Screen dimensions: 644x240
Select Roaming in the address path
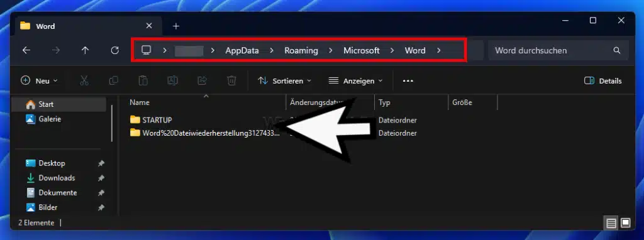301,50
